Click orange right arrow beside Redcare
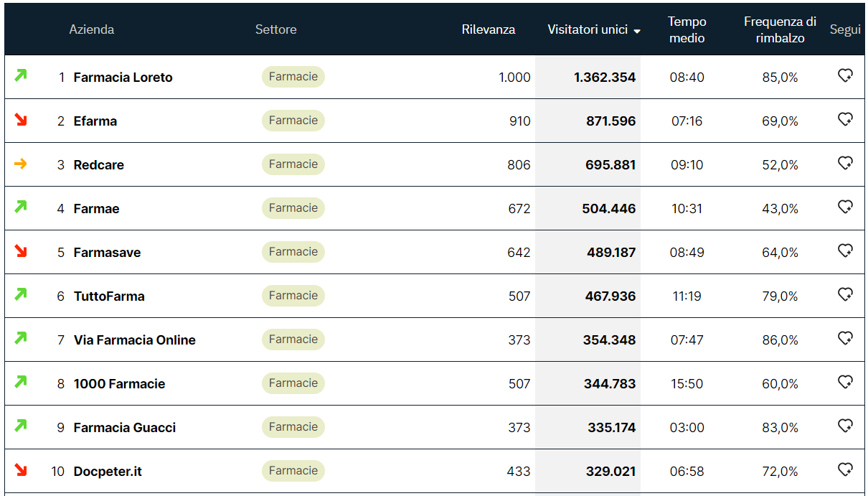 pyautogui.click(x=21, y=164)
